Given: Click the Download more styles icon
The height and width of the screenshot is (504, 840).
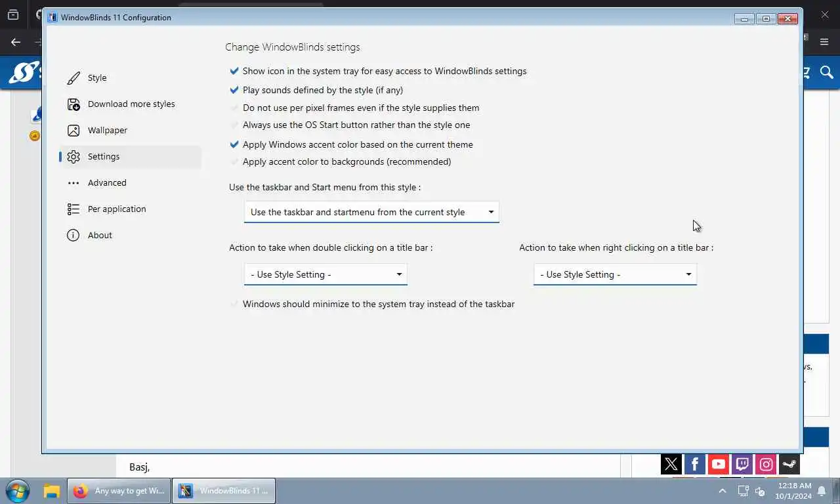Looking at the screenshot, I should 73,104.
